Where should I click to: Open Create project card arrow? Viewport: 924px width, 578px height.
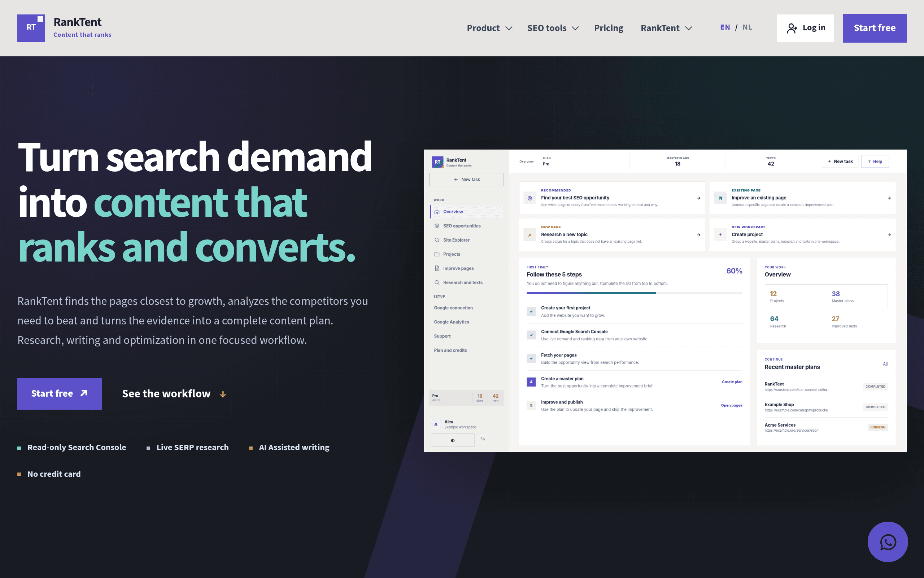click(x=889, y=235)
